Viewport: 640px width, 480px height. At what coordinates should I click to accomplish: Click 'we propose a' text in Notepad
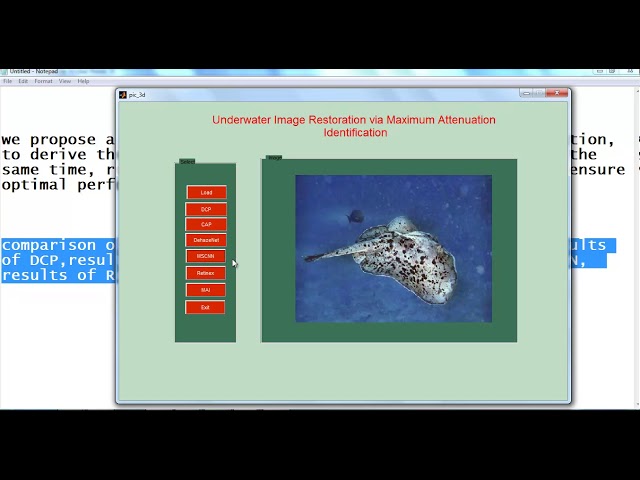coord(58,140)
